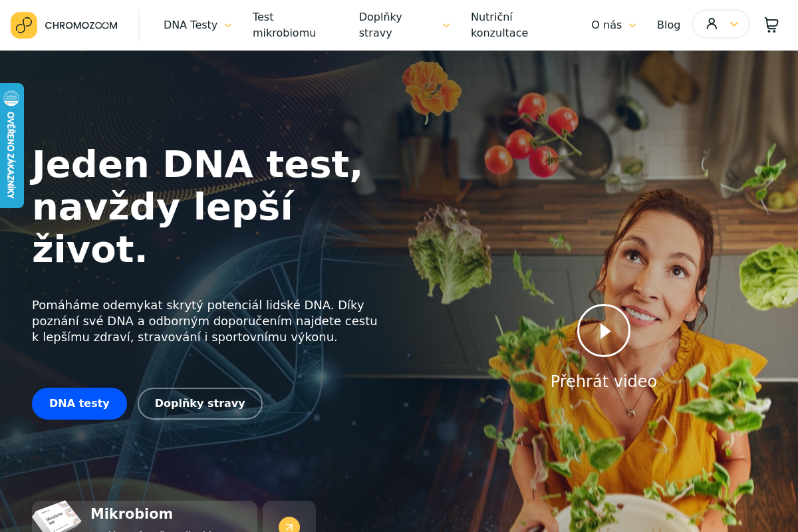Expand the account menu chevron
Image resolution: width=798 pixels, height=532 pixels.
[734, 24]
